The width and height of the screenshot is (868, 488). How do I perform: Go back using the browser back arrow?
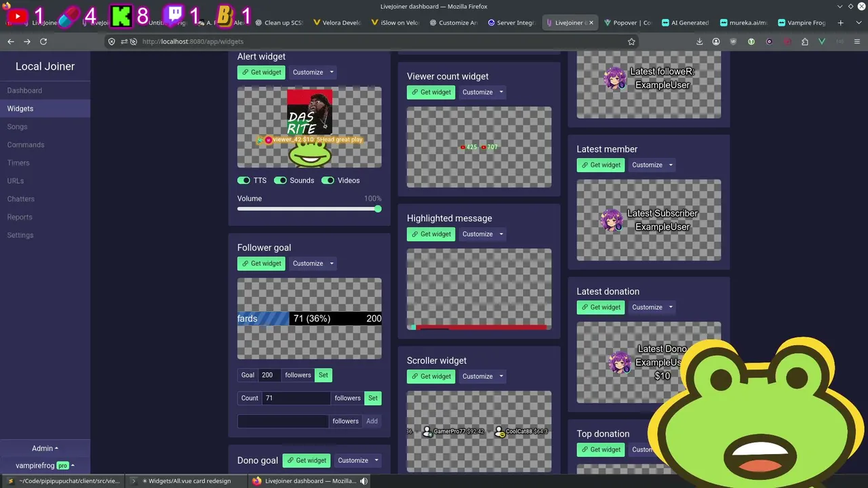pyautogui.click(x=11, y=41)
